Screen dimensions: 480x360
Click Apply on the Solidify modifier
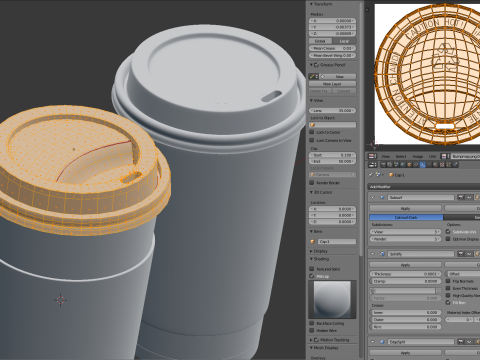(x=405, y=265)
